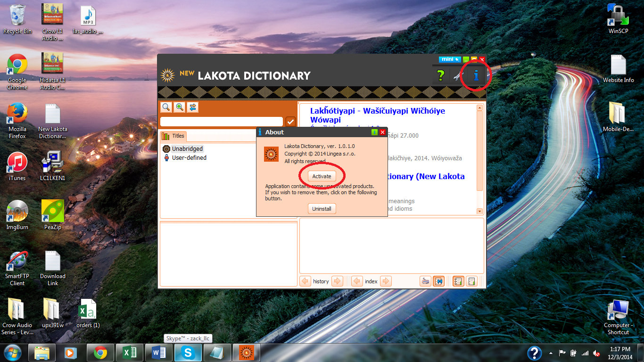The image size is (644, 362).
Task: Click the Hidatsa L1 Audio C... desktop icon
Action: point(53,72)
